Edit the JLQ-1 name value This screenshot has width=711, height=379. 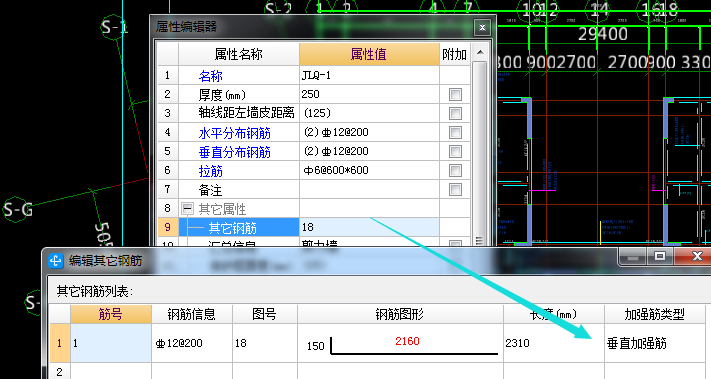(x=369, y=75)
